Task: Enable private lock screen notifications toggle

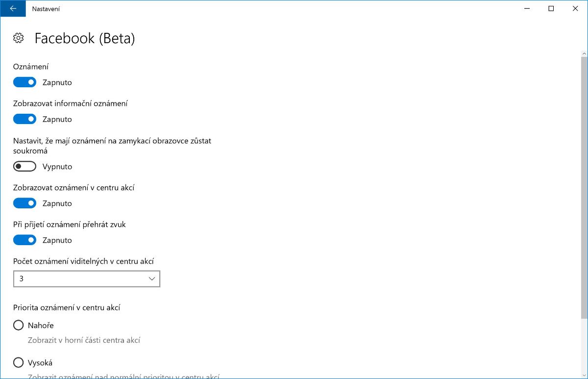Action: coord(24,167)
